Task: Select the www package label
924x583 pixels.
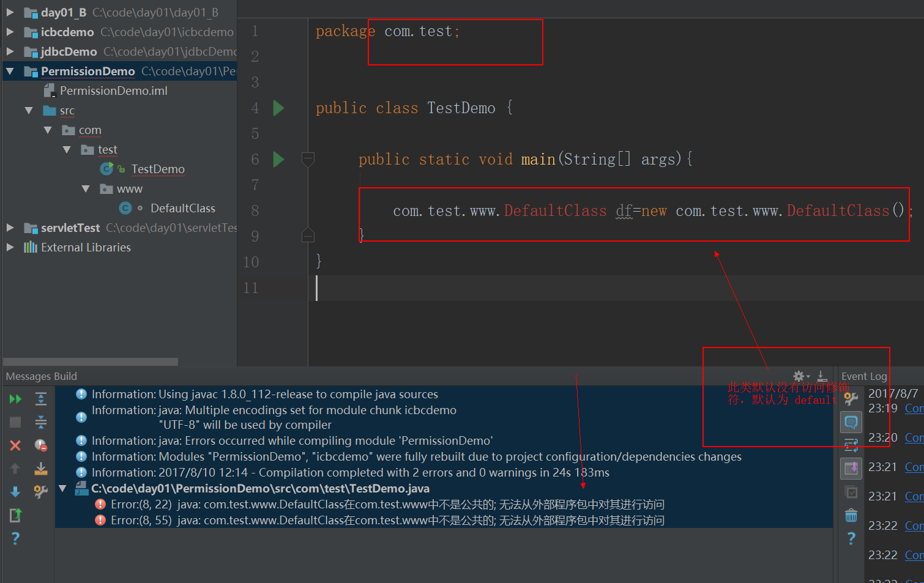Action: tap(130, 188)
